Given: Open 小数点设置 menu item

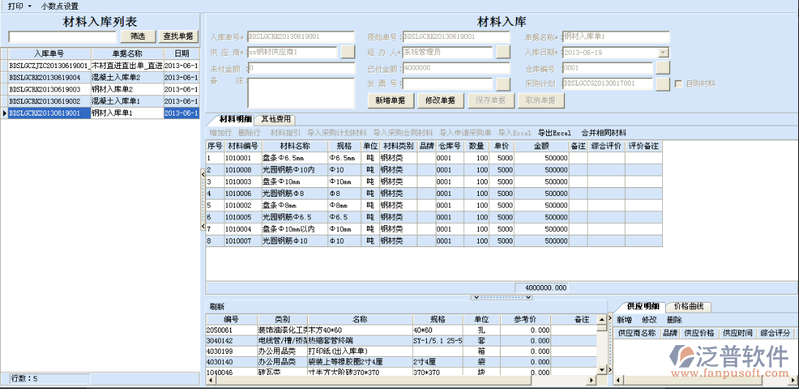Looking at the screenshot, I should [60, 7].
